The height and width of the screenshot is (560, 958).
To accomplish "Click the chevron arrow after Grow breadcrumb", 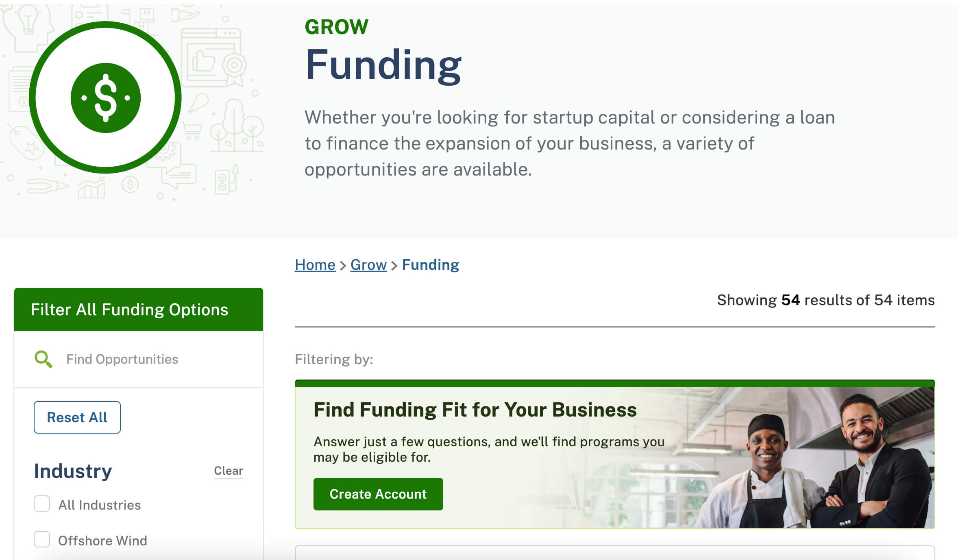I will [394, 266].
